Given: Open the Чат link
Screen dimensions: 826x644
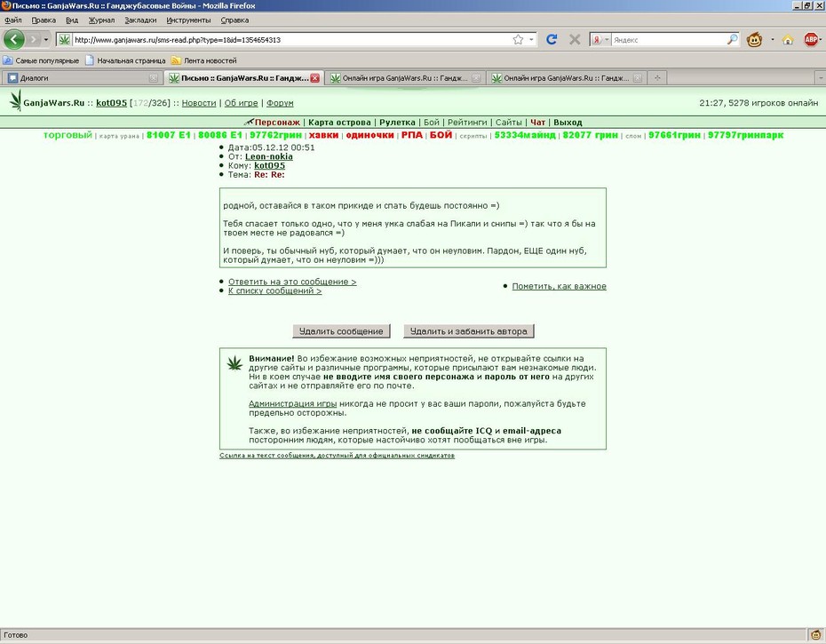Looking at the screenshot, I should (538, 123).
